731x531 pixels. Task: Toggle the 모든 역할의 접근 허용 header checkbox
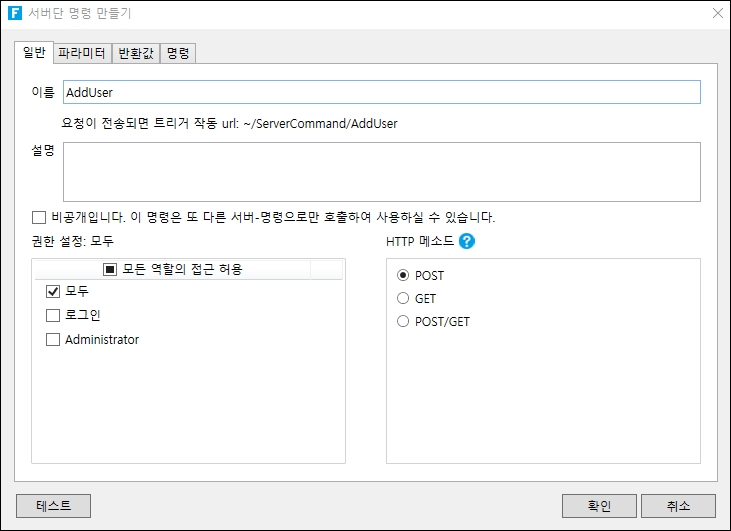tap(110, 269)
